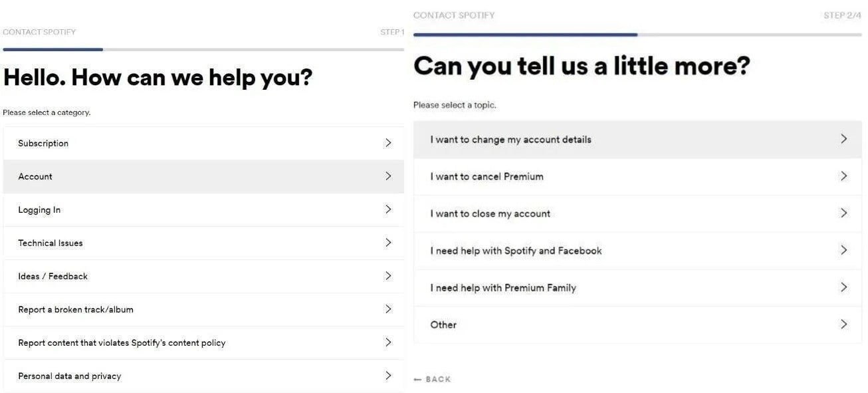Image resolution: width=868 pixels, height=393 pixels.
Task: Click the arrow icon next to Logging In
Action: point(388,209)
